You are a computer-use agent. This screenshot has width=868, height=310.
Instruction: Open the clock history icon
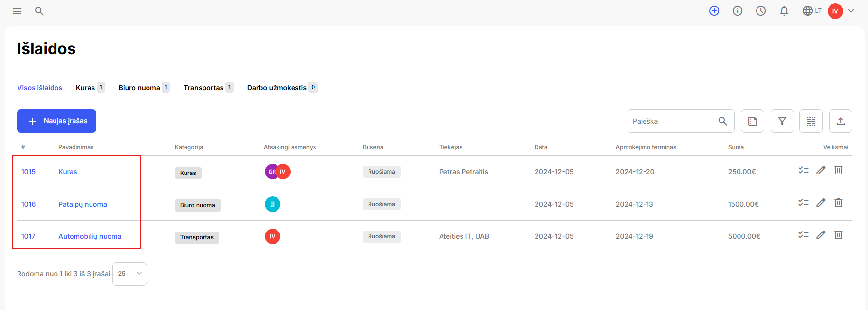tap(761, 11)
